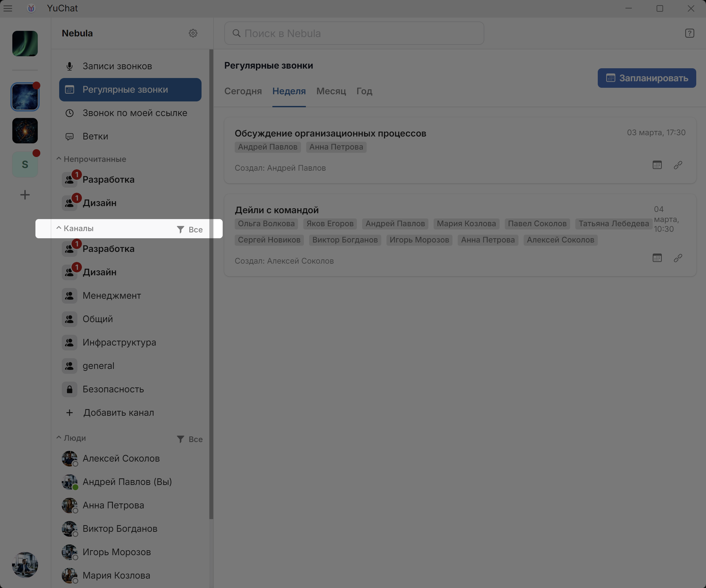Open Nebula workspace settings gear

pos(193,33)
